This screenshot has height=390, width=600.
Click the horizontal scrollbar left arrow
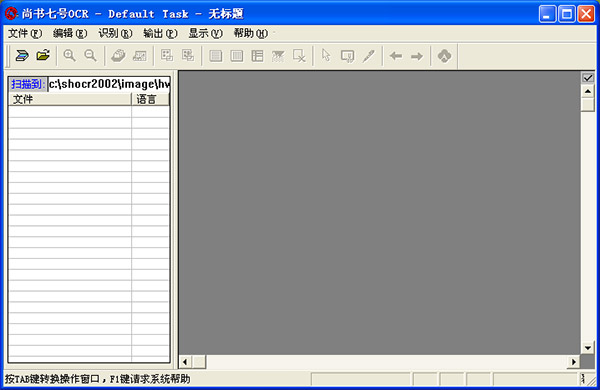pyautogui.click(x=186, y=362)
